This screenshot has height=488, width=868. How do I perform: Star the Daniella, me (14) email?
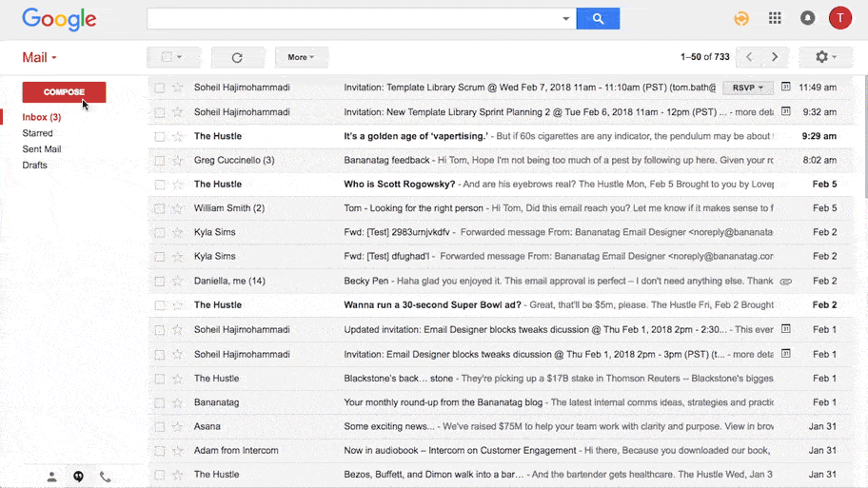point(177,281)
